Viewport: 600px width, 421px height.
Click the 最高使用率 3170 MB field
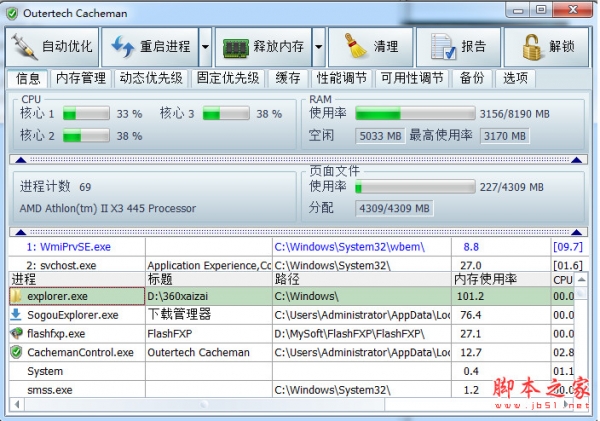pos(505,136)
